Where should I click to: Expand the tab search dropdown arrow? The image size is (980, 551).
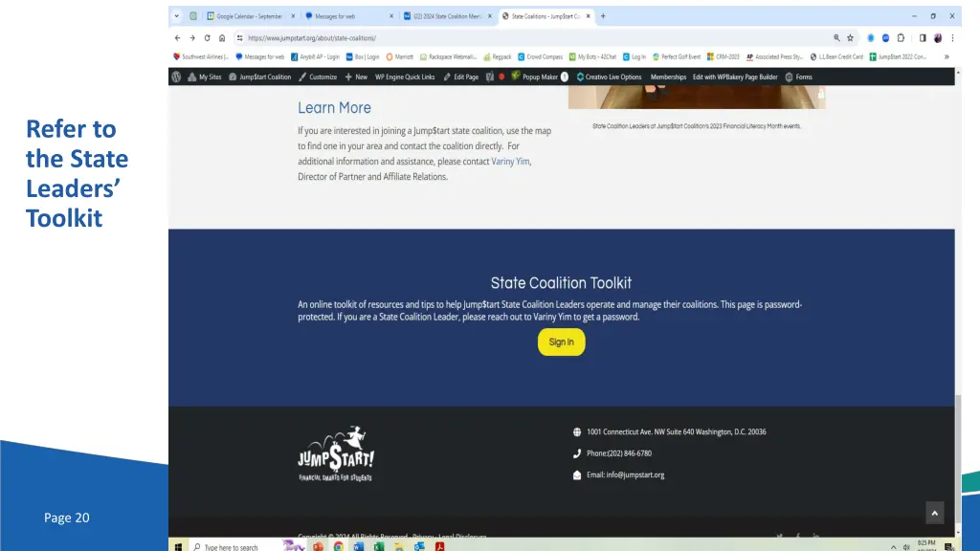coord(177,16)
